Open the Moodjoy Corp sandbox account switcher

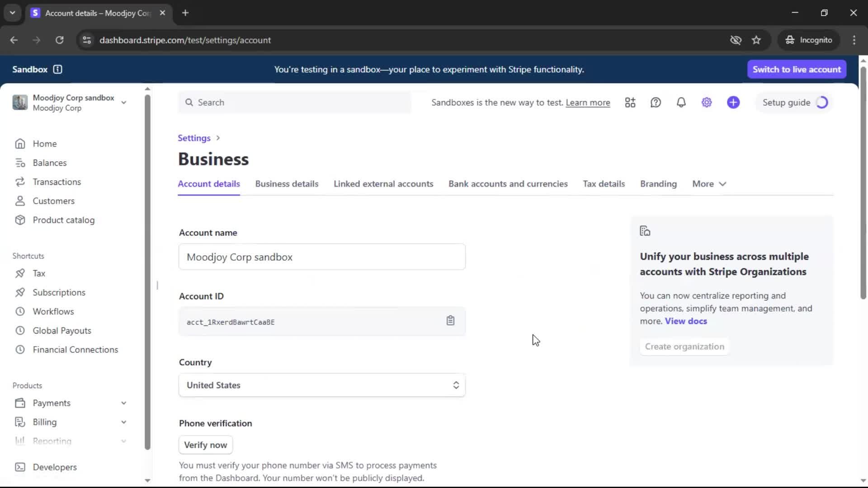point(70,103)
